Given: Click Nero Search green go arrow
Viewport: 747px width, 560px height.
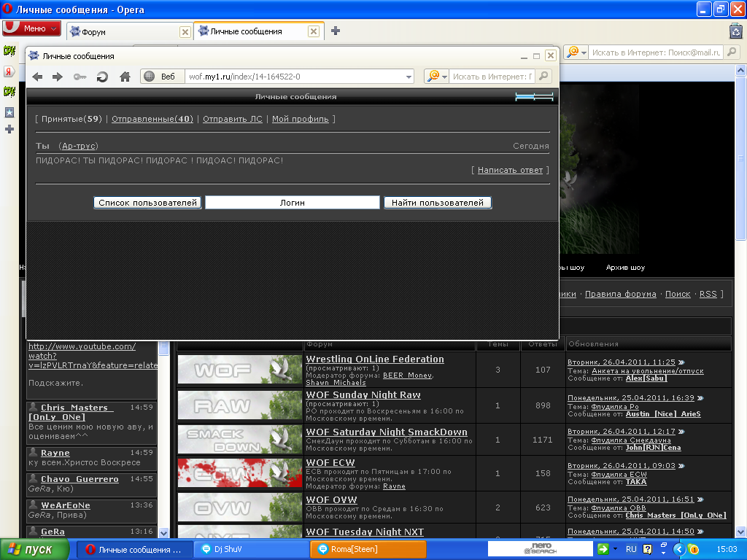Looking at the screenshot, I should pyautogui.click(x=603, y=549).
